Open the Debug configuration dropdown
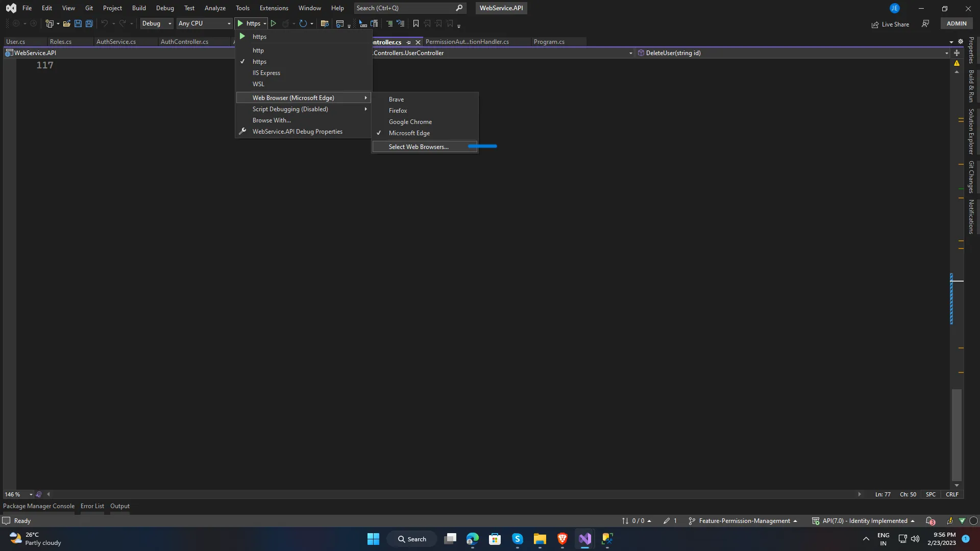Viewport: 980px width, 551px height. tap(157, 23)
